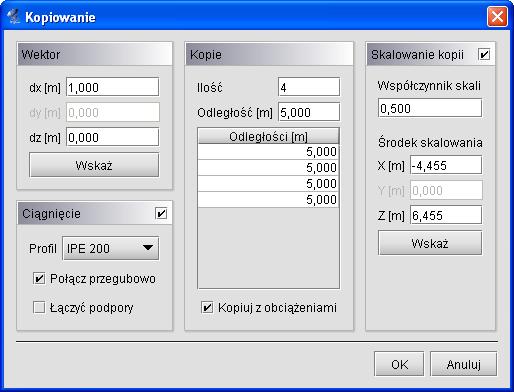Close the Kopiowanie dialog
The width and height of the screenshot is (514, 392).
pos(497,16)
